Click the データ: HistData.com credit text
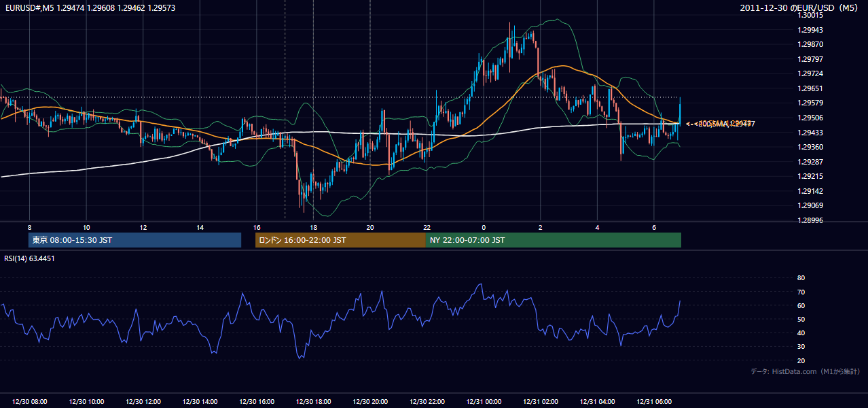Screen dimensions: 868x408 806,371
